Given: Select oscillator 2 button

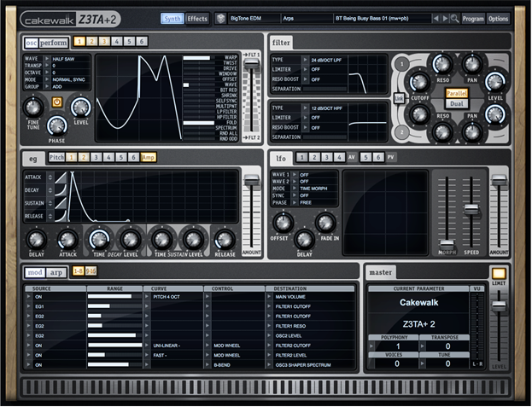Looking at the screenshot, I should 91,41.
